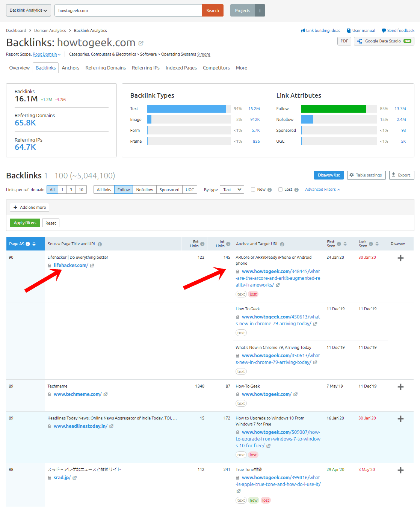Click the plus icon next to Projects
The width and height of the screenshot is (420, 507).
point(260,11)
